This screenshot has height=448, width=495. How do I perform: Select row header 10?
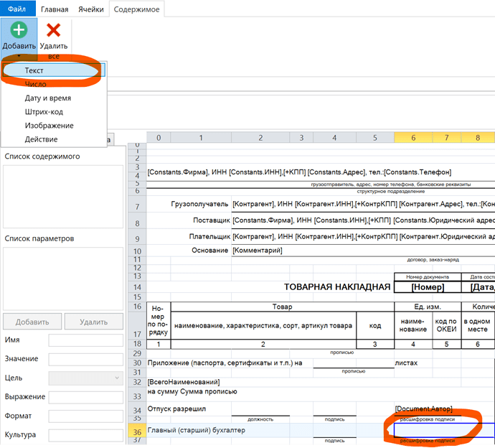point(137,251)
